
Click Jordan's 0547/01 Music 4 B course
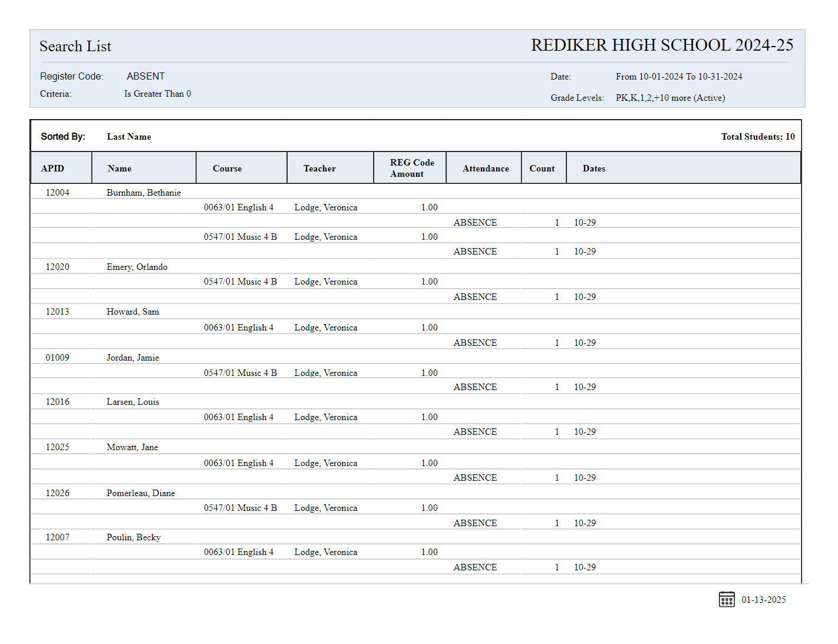[x=240, y=373]
